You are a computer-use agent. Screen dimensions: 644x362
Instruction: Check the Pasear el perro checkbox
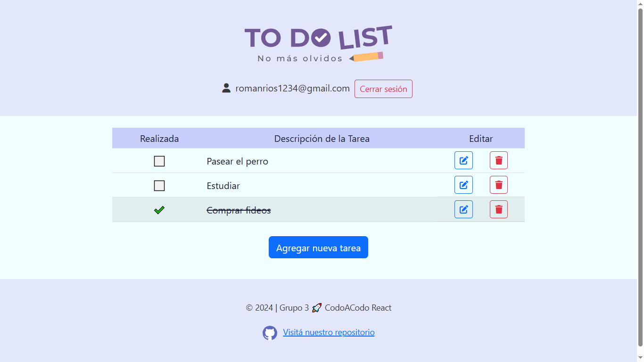(x=159, y=161)
